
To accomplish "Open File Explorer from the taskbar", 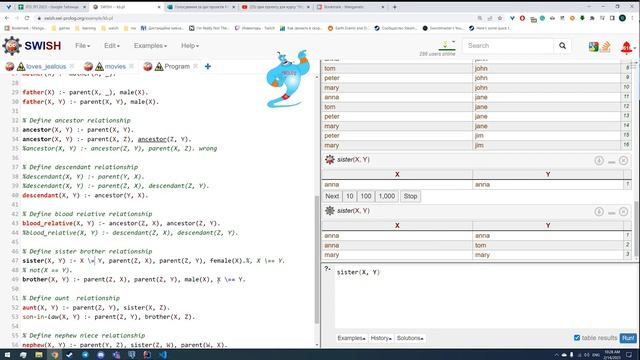I will [39, 355].
